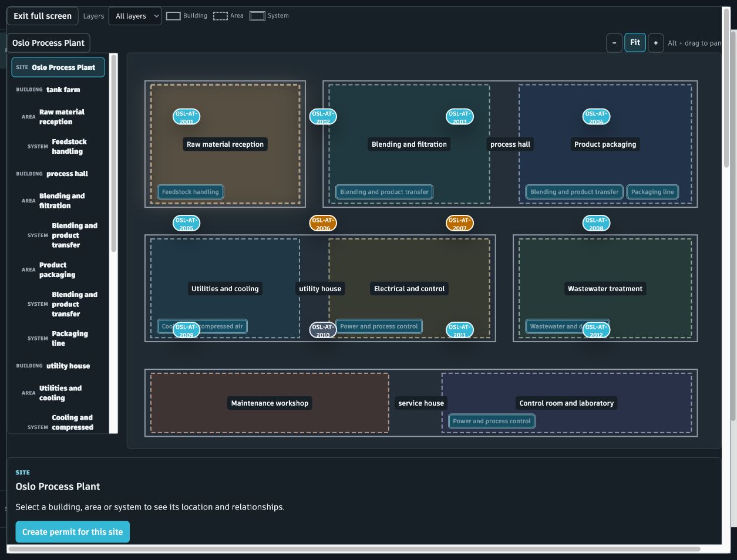This screenshot has height=560, width=737.
Task: Click the Oslo Process Plant title chip
Action: [x=48, y=43]
